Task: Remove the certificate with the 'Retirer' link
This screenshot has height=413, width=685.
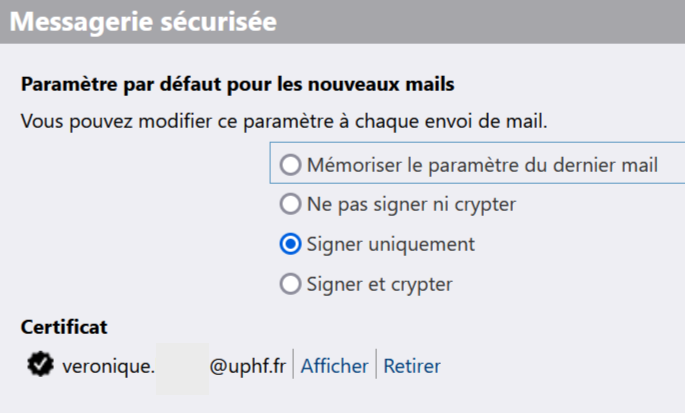Action: [412, 366]
